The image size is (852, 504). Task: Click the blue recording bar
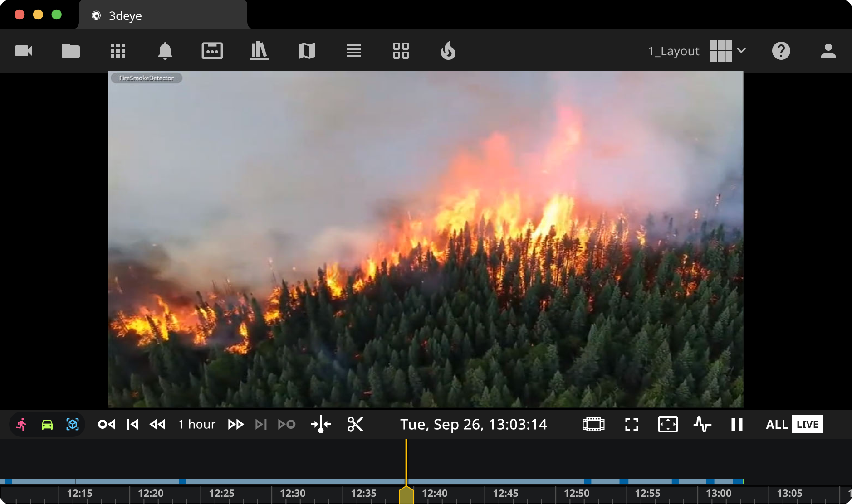(x=372, y=481)
